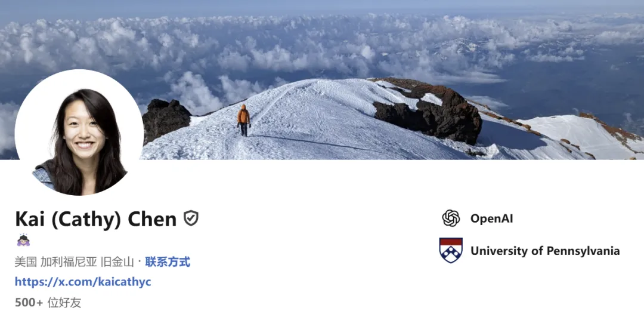Image resolution: width=644 pixels, height=314 pixels.
Task: View the 500+ 位好友 connections
Action: (48, 303)
